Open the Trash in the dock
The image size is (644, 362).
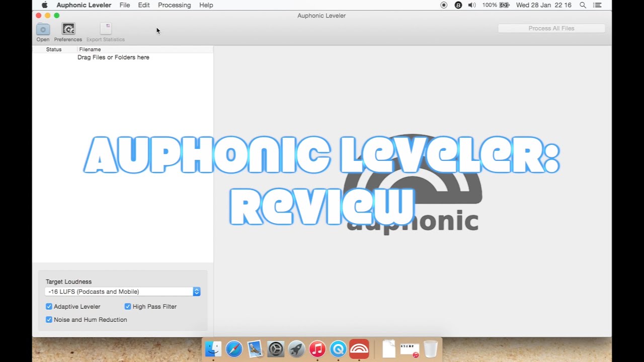tap(431, 348)
